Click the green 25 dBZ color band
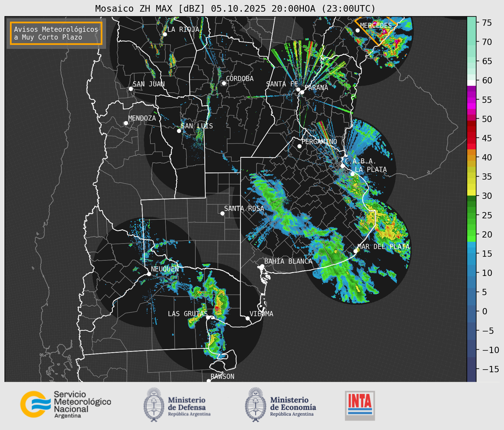Viewport: 504px width, 430px height. coord(471,215)
